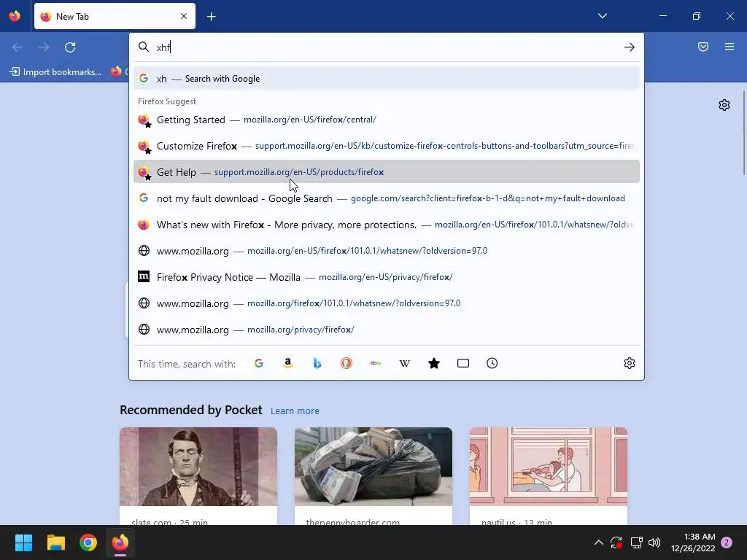Show hidden system tray icons
This screenshot has height=560, width=747.
coord(598,542)
